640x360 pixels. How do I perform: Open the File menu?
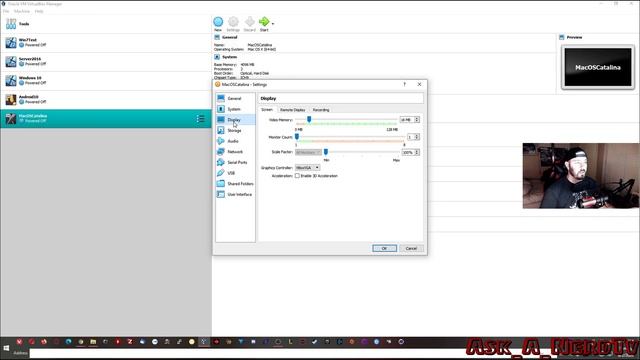click(x=6, y=11)
